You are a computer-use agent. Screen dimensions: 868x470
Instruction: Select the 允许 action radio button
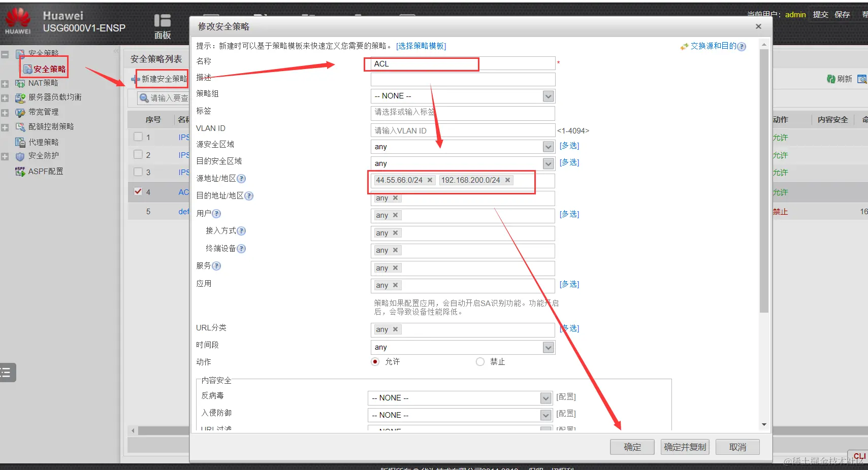click(375, 362)
